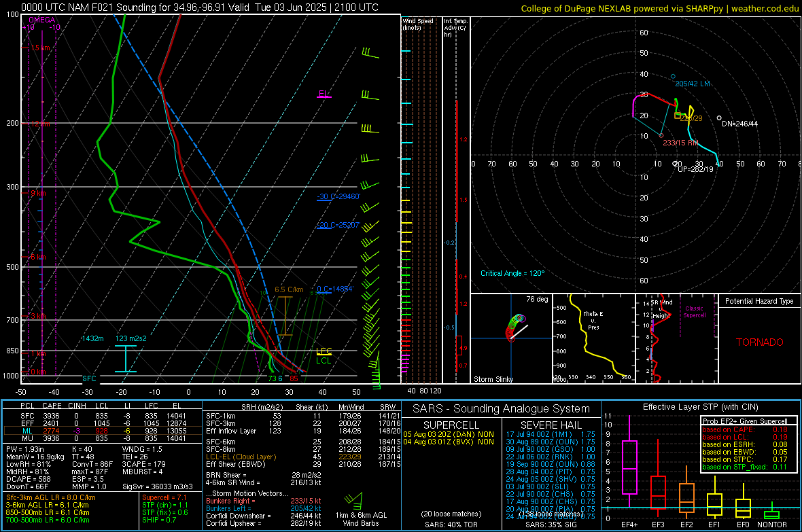The image size is (802, 532).
Task: Select the red TORNADO hazard text
Action: click(760, 342)
